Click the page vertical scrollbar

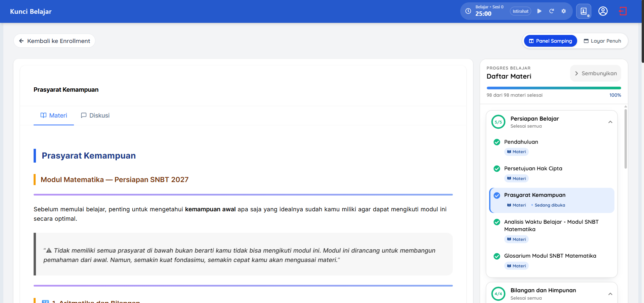click(x=643, y=32)
